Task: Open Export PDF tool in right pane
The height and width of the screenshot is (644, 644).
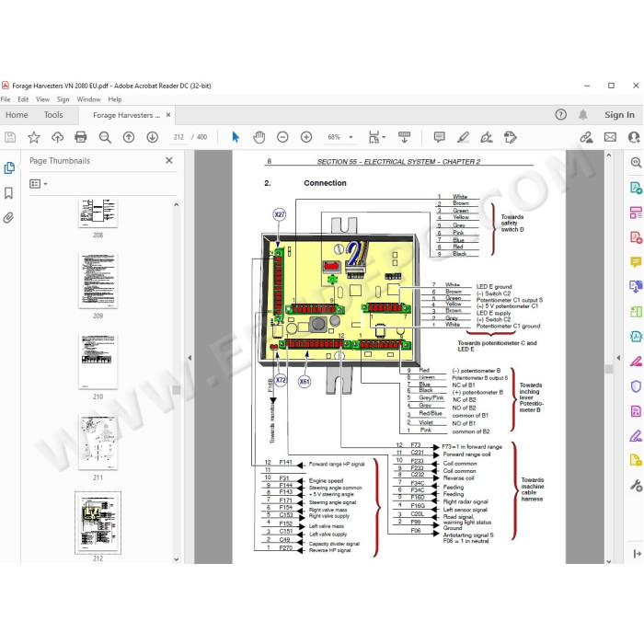Action: (636, 188)
